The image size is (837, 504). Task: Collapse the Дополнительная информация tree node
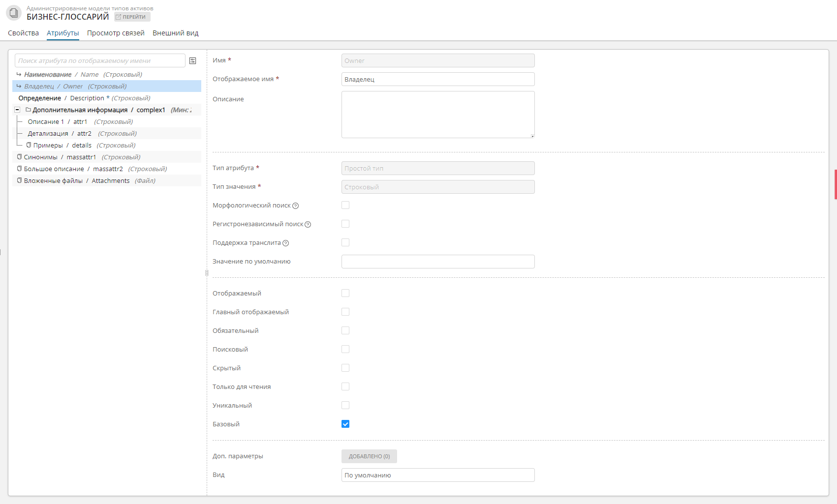(x=17, y=110)
